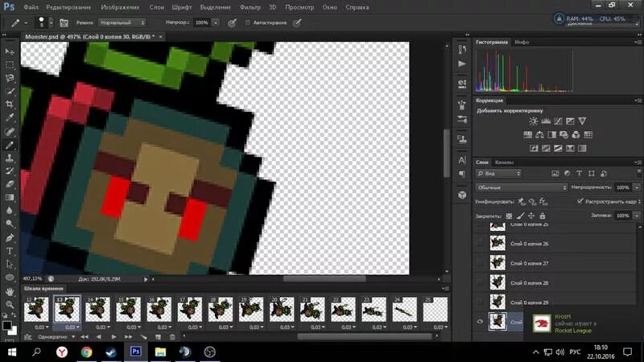Filter layers by type (T) icon

tap(579, 174)
